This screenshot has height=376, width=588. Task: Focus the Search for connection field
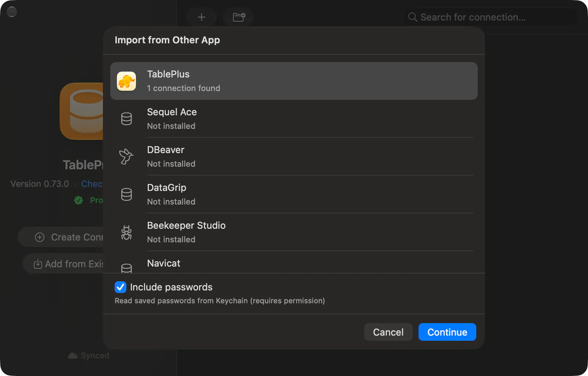(x=491, y=17)
